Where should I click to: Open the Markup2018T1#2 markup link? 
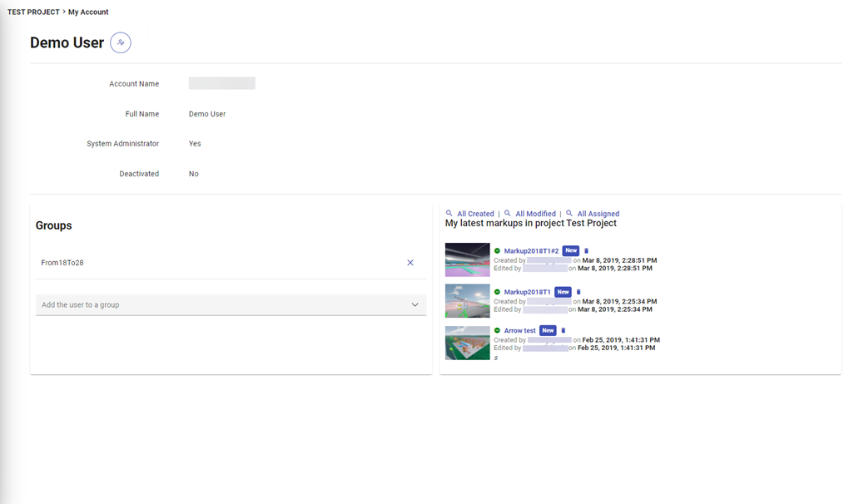(x=531, y=250)
